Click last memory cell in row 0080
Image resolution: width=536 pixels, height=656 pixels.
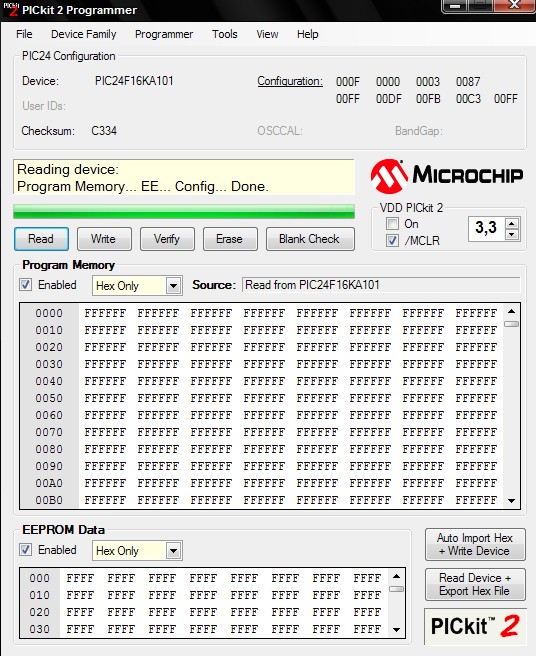pos(476,449)
